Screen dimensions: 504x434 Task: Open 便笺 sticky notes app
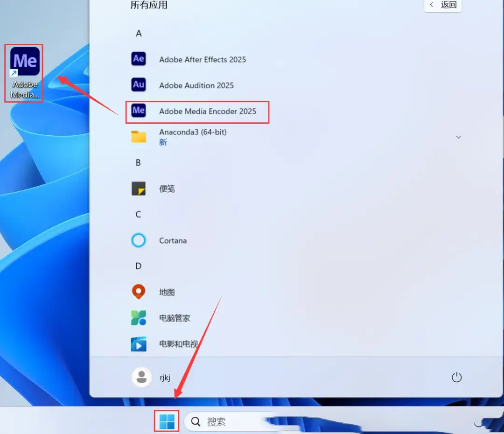[x=167, y=189]
